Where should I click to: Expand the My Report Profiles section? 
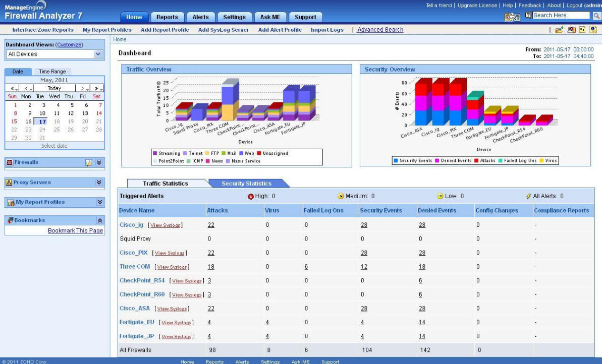(99, 202)
